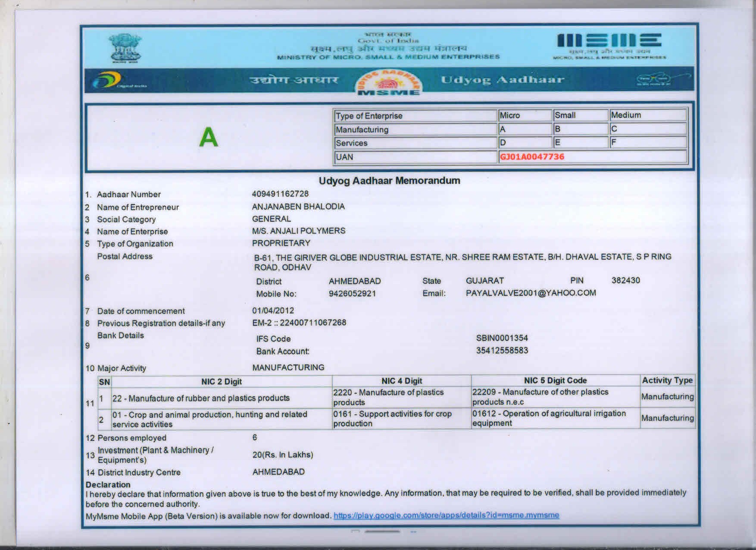Click the state value GUJARAT
The height and width of the screenshot is (550, 756).
pyautogui.click(x=484, y=280)
